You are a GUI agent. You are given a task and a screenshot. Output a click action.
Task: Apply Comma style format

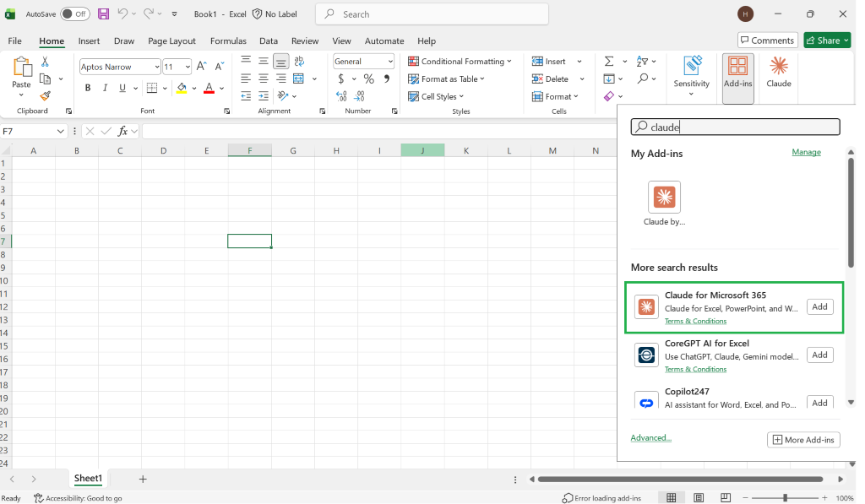(387, 79)
